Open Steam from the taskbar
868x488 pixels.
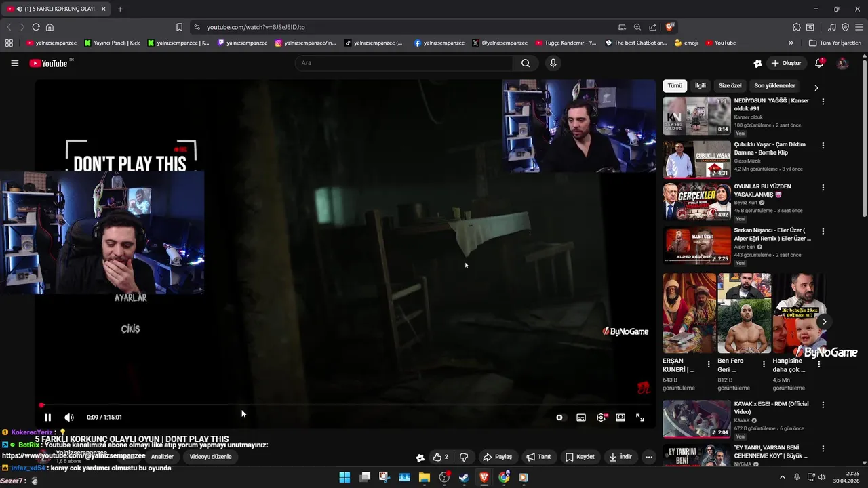464,477
